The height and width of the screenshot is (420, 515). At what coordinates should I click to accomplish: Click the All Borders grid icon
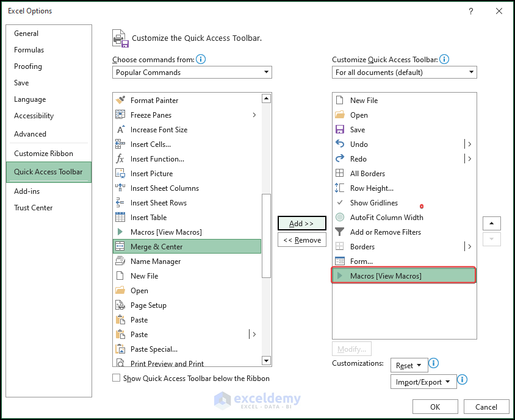340,174
